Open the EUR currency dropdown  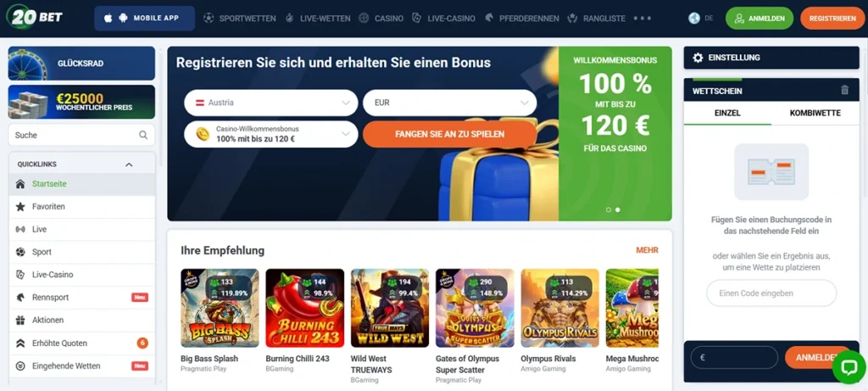[x=449, y=103]
